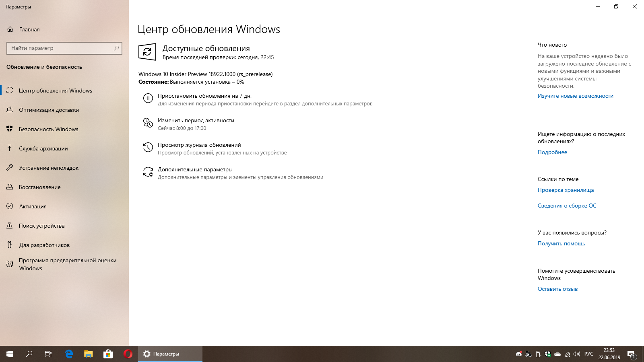Click the cat face icon for the Insider program
Image resolution: width=644 pixels, height=362 pixels.
pyautogui.click(x=10, y=264)
